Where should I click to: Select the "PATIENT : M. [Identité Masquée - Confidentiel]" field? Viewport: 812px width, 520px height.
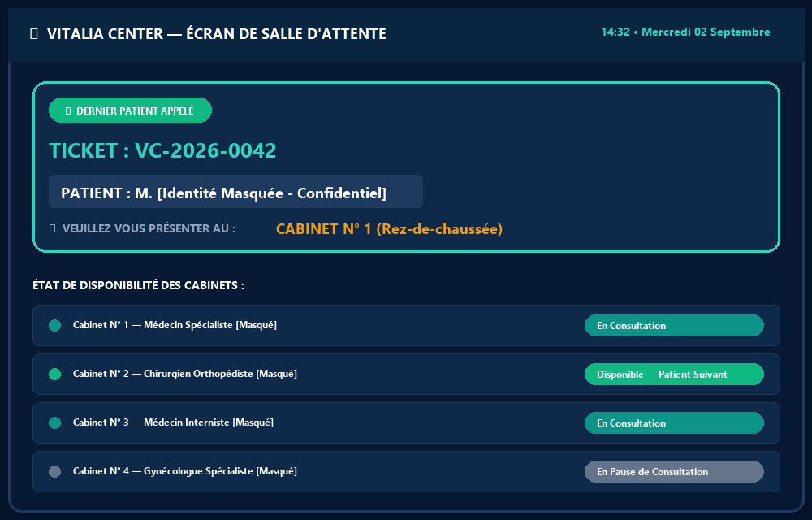coord(235,192)
